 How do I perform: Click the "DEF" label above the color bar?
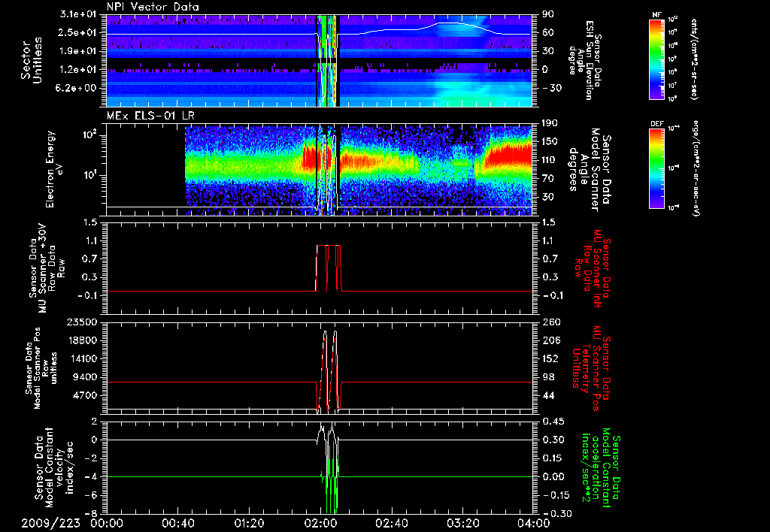(656, 124)
